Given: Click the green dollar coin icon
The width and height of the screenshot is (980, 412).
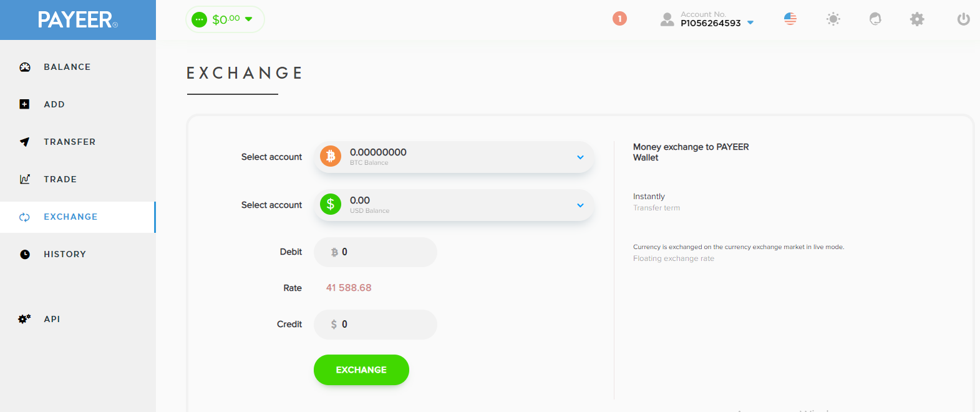Looking at the screenshot, I should pyautogui.click(x=331, y=204).
